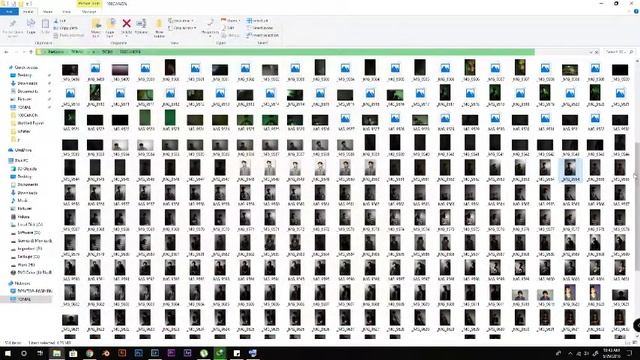Screen dimensions: 640x360
Task: Click Copy path in the Clipboard group
Action: coord(66,28)
